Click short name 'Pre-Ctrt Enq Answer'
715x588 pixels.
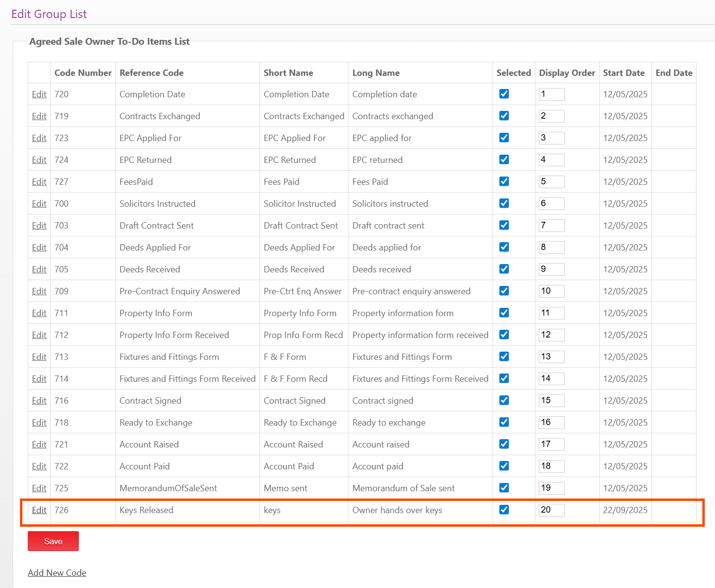click(x=302, y=291)
